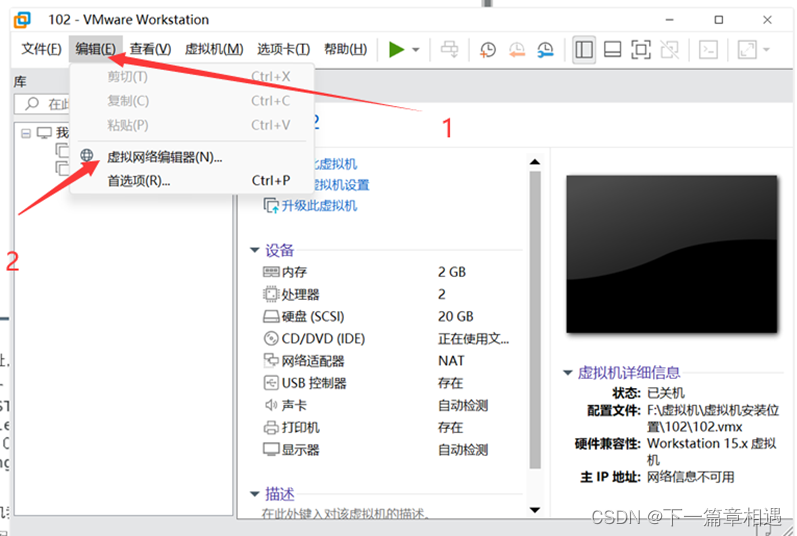Click the 处理器 processor device icon
This screenshot has width=797, height=536.
pos(271,294)
